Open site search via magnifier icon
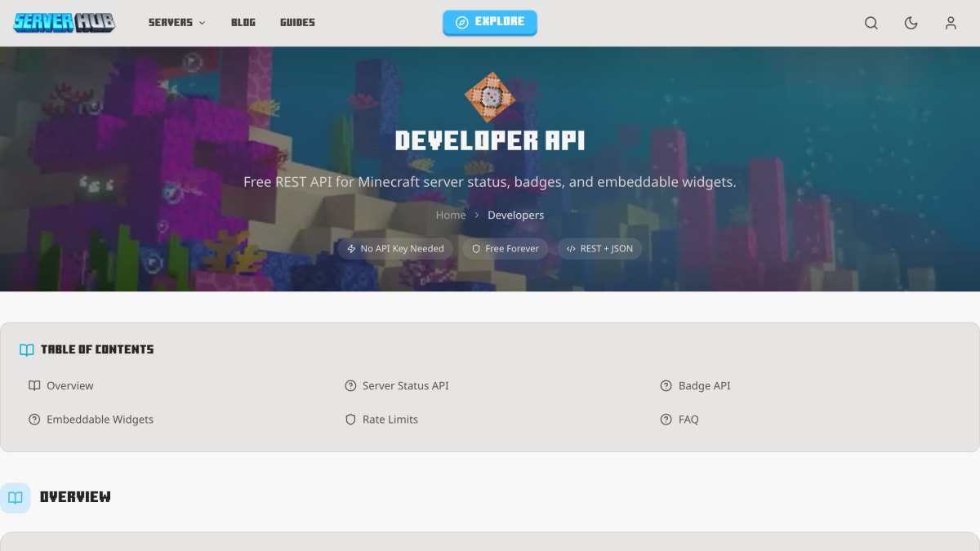The width and height of the screenshot is (980, 551). [871, 23]
